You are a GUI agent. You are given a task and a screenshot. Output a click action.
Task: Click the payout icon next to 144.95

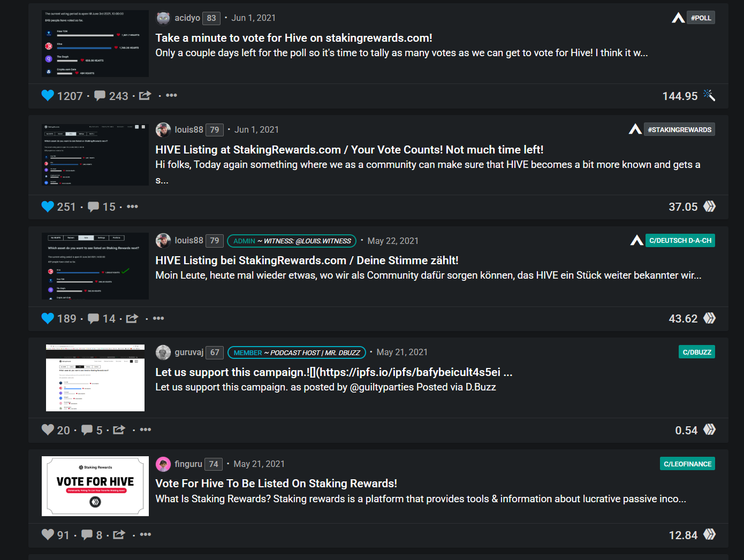(709, 95)
